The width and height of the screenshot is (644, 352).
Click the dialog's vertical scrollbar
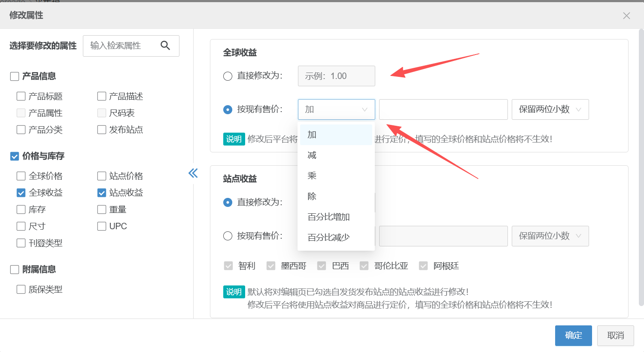[x=641, y=167]
